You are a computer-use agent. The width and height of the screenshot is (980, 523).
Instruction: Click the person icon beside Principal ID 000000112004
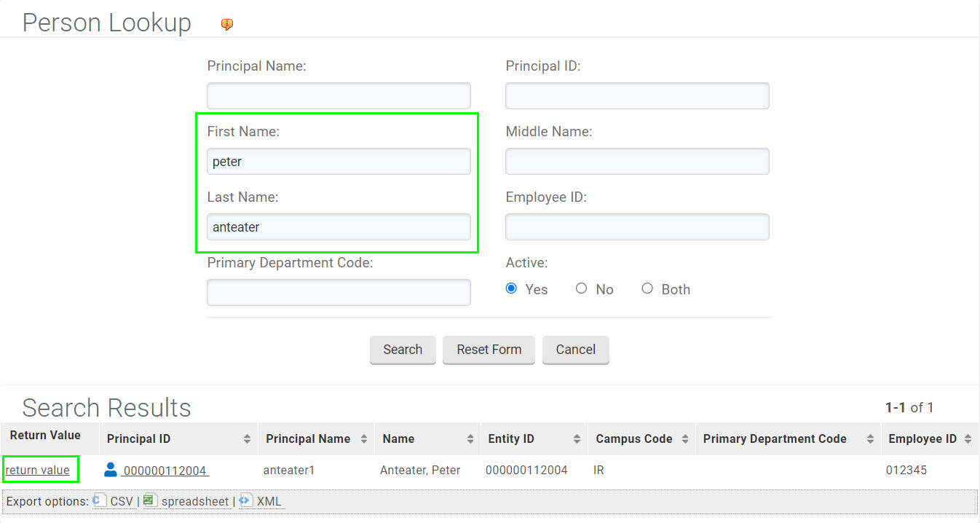tap(111, 470)
